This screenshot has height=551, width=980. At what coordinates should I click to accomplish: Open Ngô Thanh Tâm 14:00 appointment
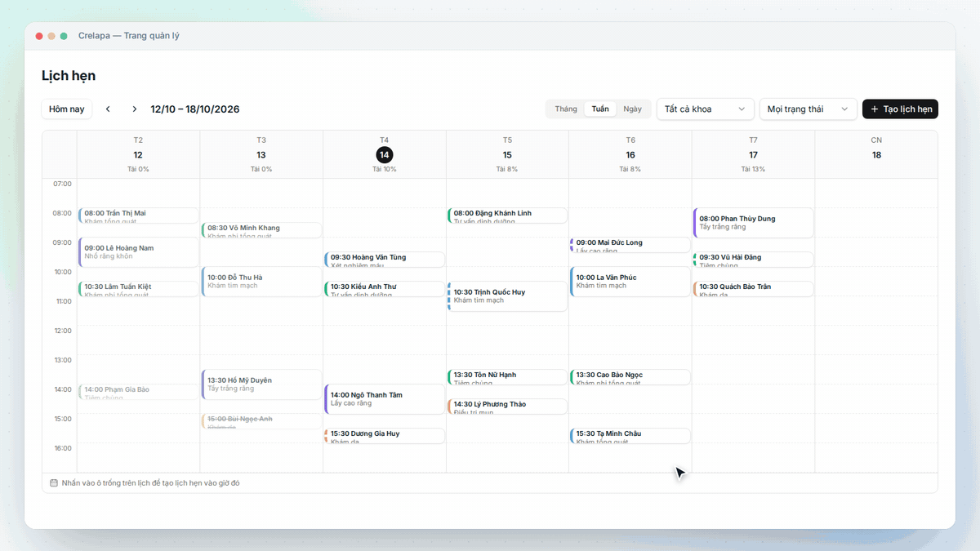coord(385,399)
